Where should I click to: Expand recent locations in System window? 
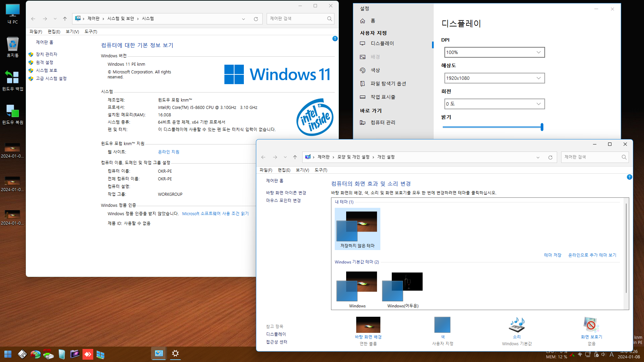[55, 19]
